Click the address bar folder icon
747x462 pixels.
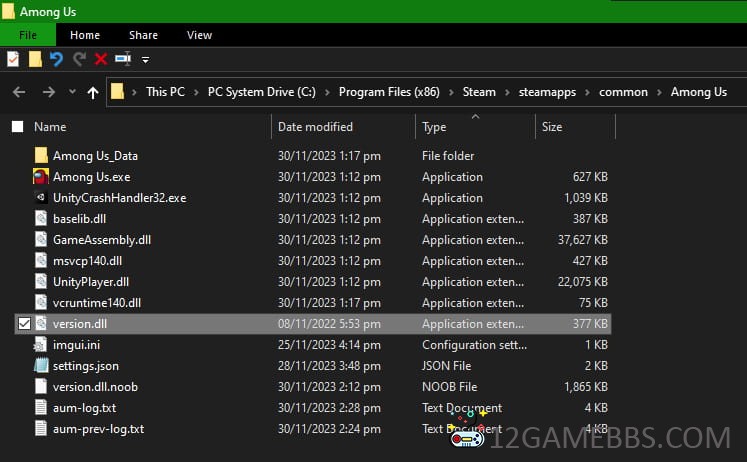[117, 91]
